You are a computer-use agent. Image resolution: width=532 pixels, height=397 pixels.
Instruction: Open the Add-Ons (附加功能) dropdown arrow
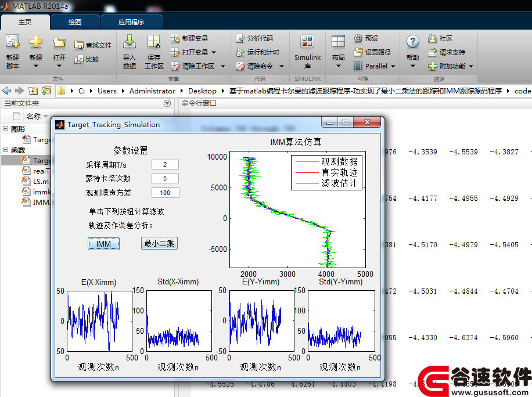[x=471, y=66]
